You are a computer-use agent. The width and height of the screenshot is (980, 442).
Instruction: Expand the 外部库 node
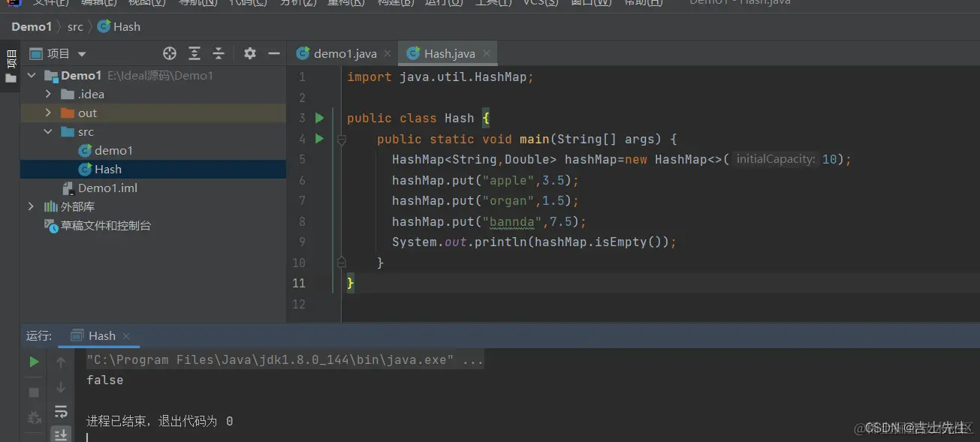click(32, 206)
